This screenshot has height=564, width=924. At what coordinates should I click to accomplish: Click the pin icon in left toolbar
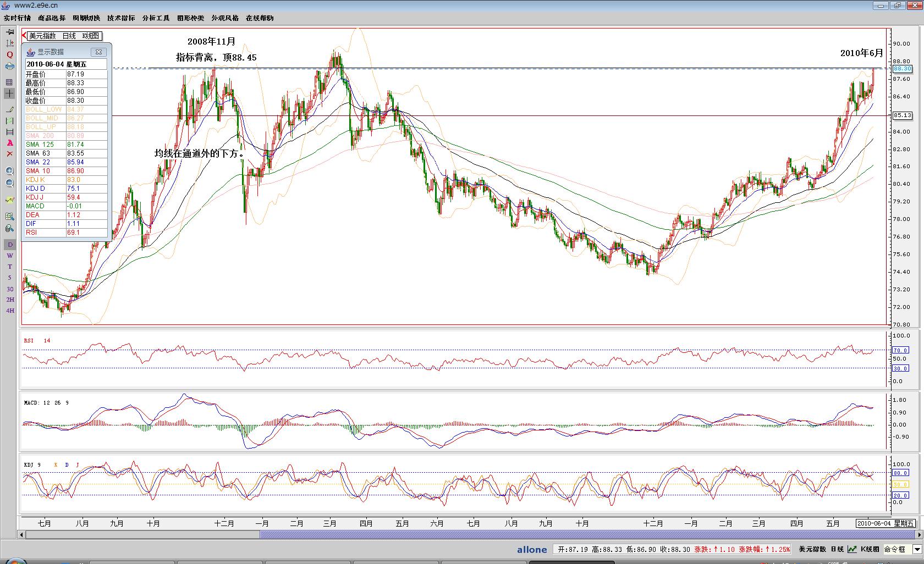[x=10, y=32]
